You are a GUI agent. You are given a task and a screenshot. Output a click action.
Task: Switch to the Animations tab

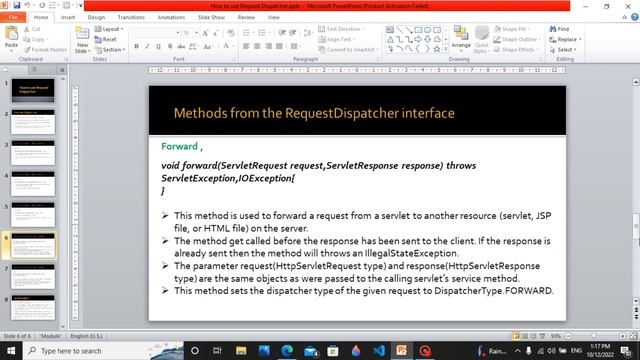pyautogui.click(x=171, y=18)
